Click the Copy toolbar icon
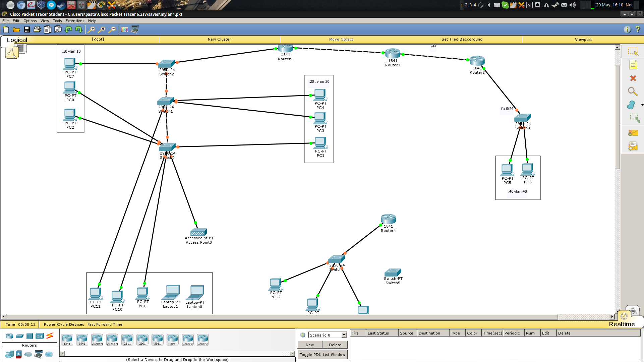Image resolution: width=644 pixels, height=362 pixels. coord(48,29)
